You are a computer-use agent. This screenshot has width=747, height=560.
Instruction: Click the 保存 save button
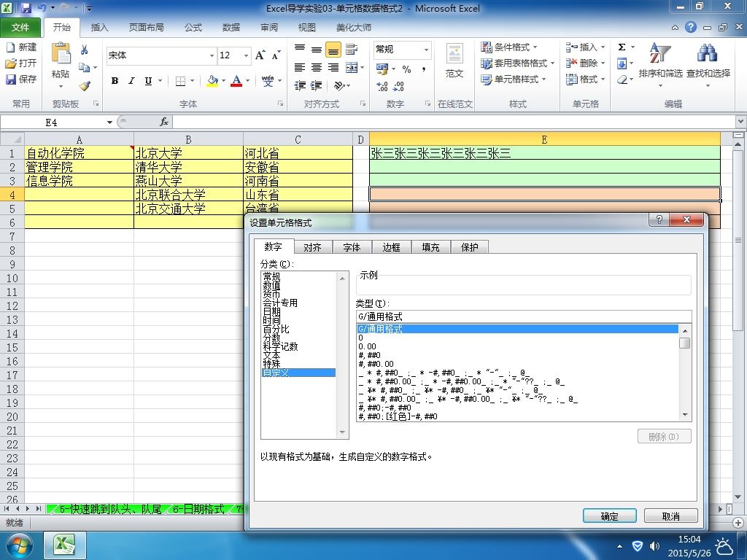tap(21, 79)
